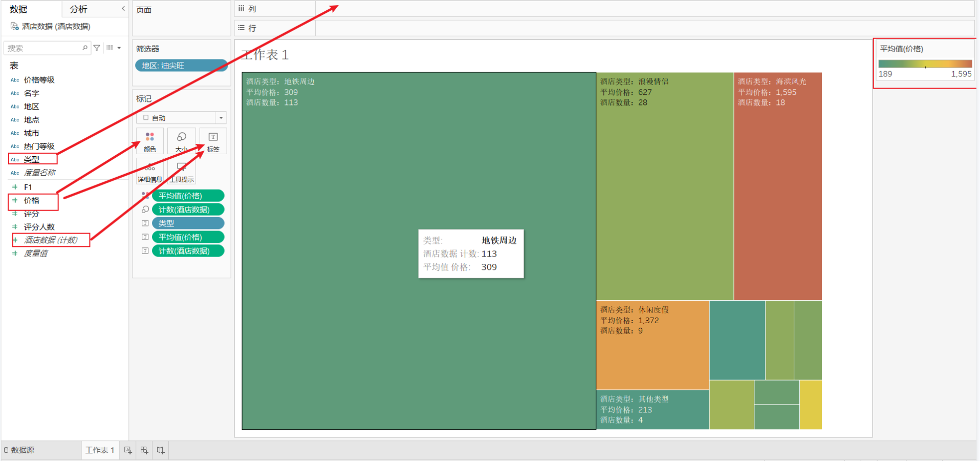Open the Tooltip mark card

182,171
